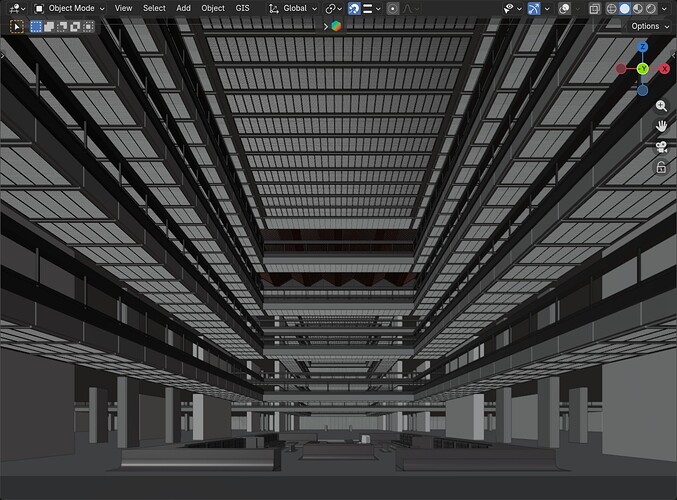
Task: Toggle the camera view icon
Action: (661, 147)
